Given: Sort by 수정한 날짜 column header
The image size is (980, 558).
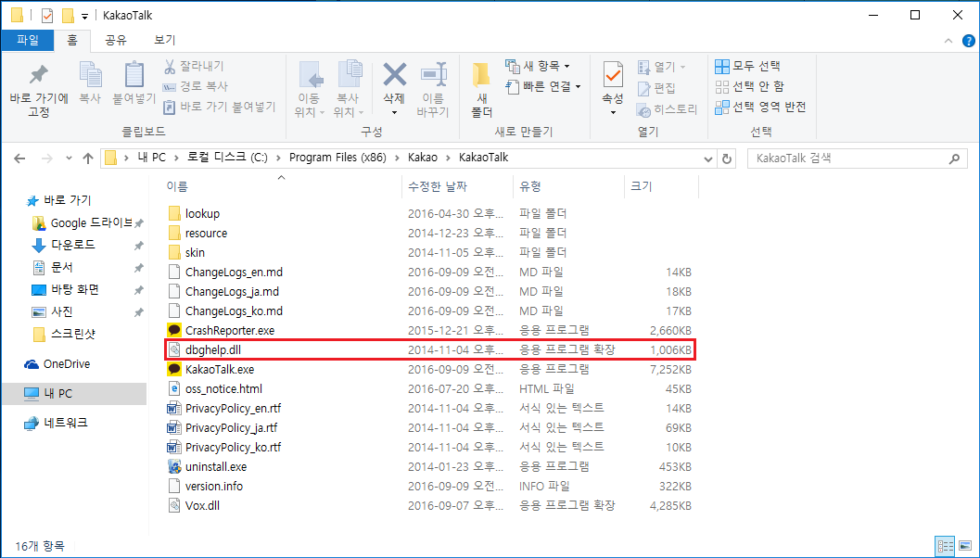Looking at the screenshot, I should coord(457,186).
